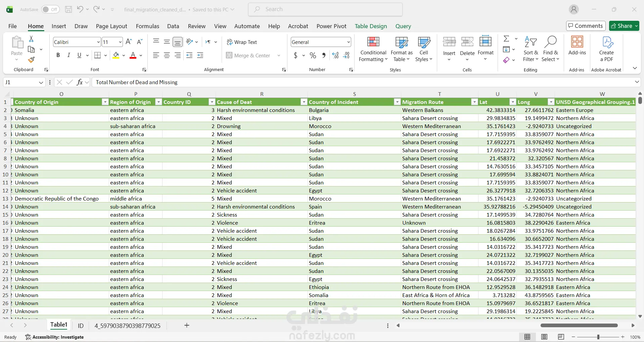Open filter dropdown for Migration Route
644x342 pixels.
click(x=474, y=102)
